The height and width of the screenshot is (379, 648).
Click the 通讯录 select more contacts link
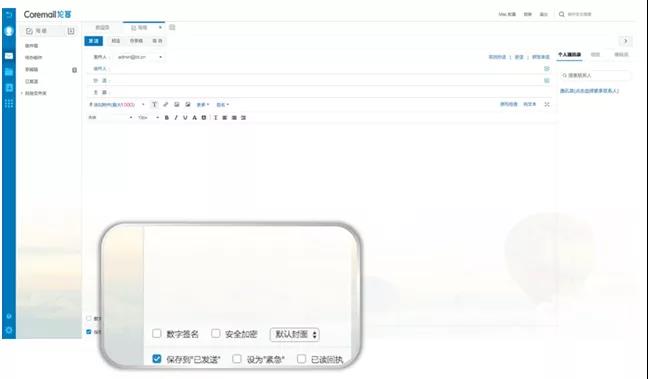pos(589,91)
